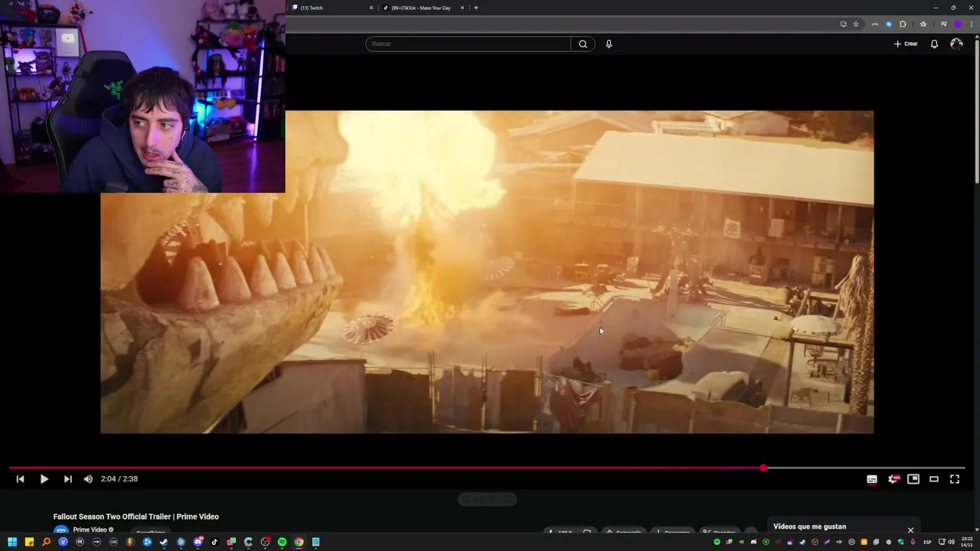Open the account avatar menu

[956, 44]
